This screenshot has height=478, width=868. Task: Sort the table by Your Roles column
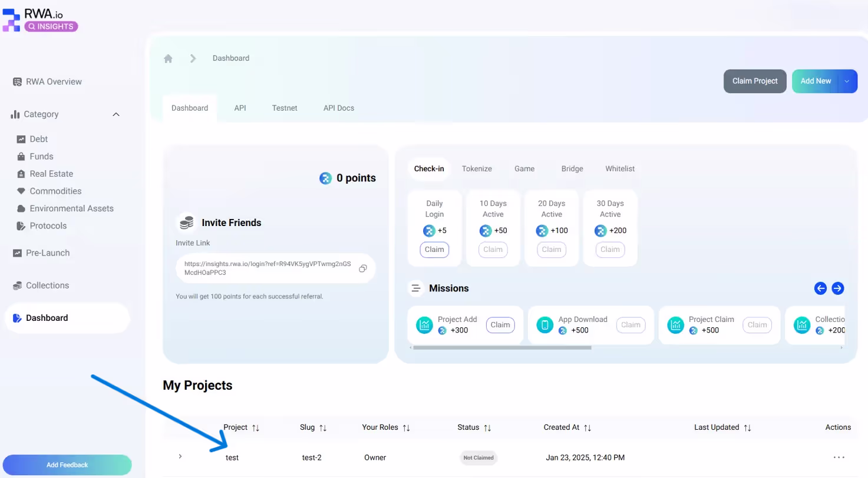click(x=406, y=428)
